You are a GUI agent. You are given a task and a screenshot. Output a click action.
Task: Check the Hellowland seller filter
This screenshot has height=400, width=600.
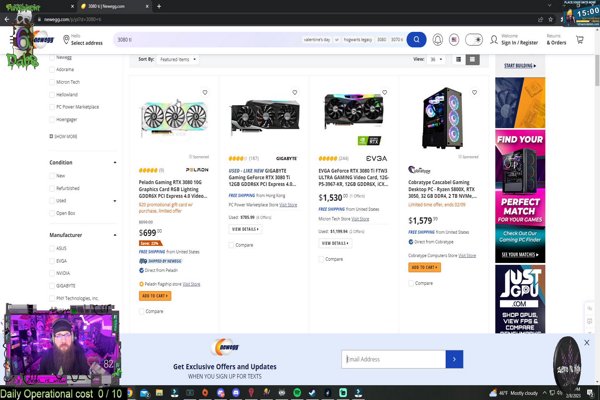point(52,95)
